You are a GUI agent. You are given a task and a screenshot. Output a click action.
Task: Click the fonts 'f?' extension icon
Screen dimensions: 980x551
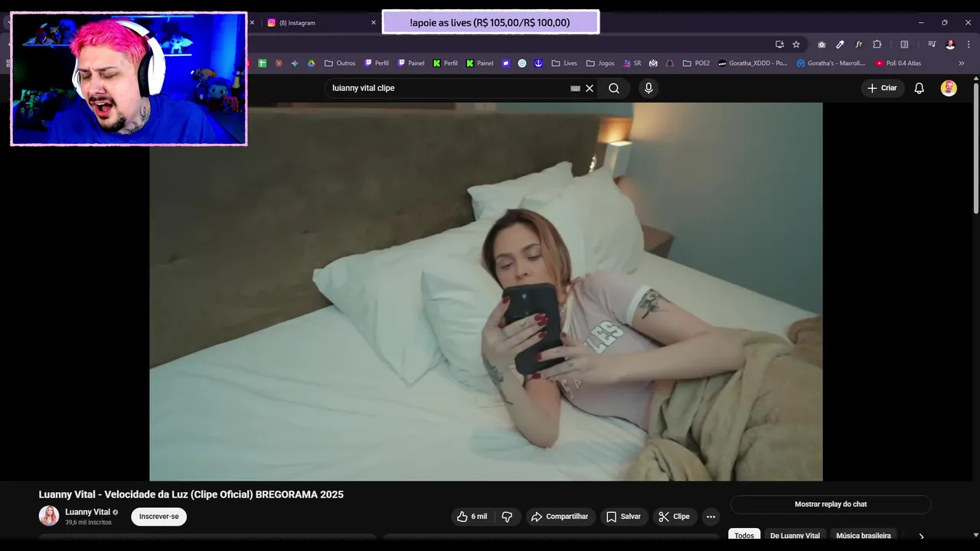click(x=858, y=44)
